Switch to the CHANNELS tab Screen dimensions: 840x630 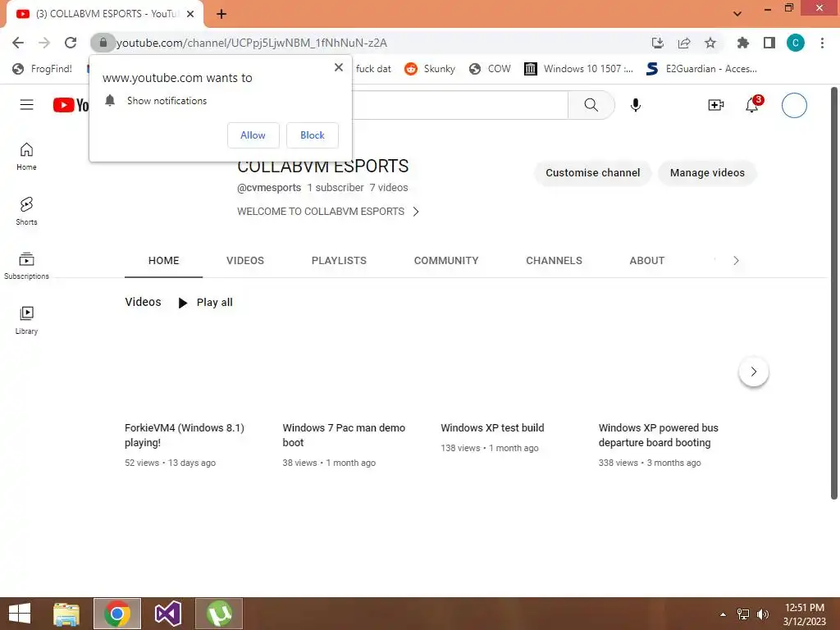coord(554,261)
